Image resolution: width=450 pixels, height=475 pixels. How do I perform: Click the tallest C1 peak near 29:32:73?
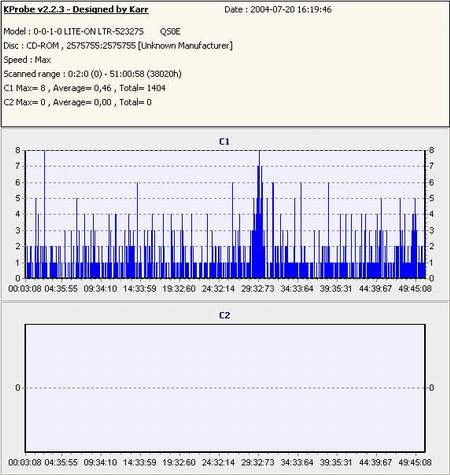pyautogui.click(x=259, y=213)
